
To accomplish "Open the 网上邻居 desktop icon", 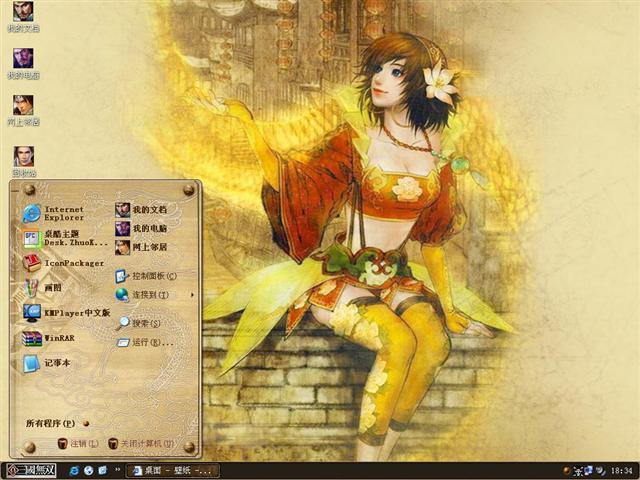I will (x=23, y=110).
